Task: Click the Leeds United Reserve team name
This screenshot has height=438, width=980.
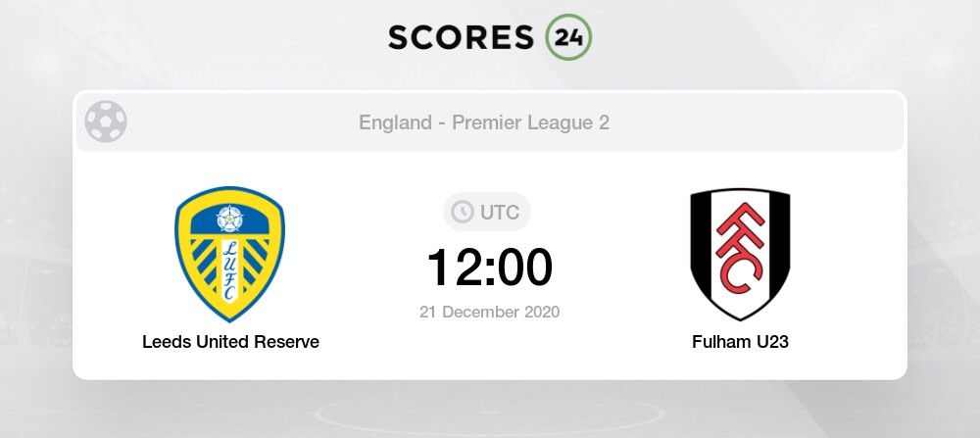Action: point(230,342)
